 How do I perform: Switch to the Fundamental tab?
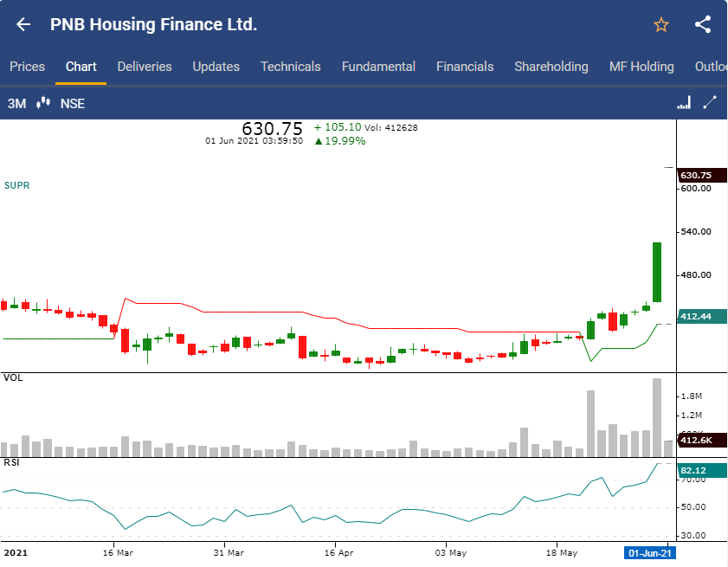tap(378, 67)
